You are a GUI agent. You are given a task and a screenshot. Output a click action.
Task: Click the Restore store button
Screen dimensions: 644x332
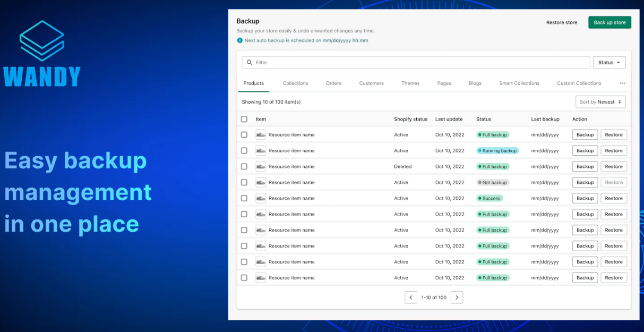click(562, 23)
